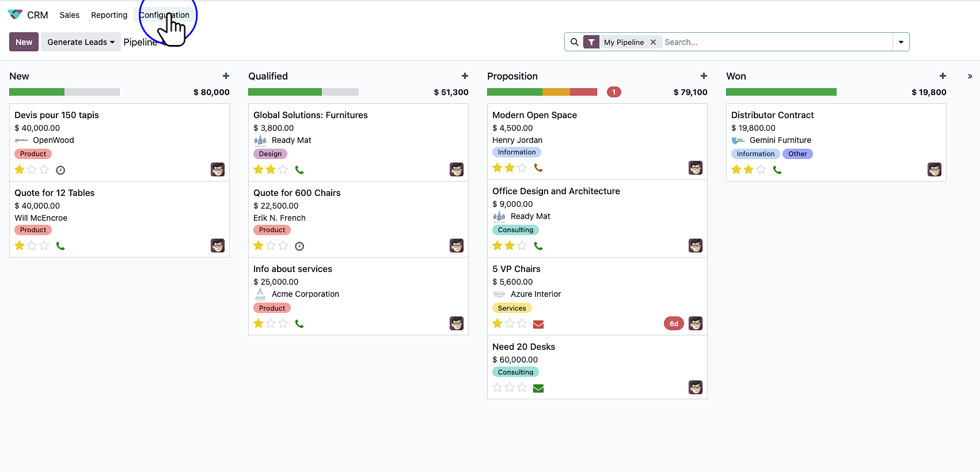This screenshot has width=980, height=472.
Task: Expand the folded columns double-chevron
Action: coord(970,76)
